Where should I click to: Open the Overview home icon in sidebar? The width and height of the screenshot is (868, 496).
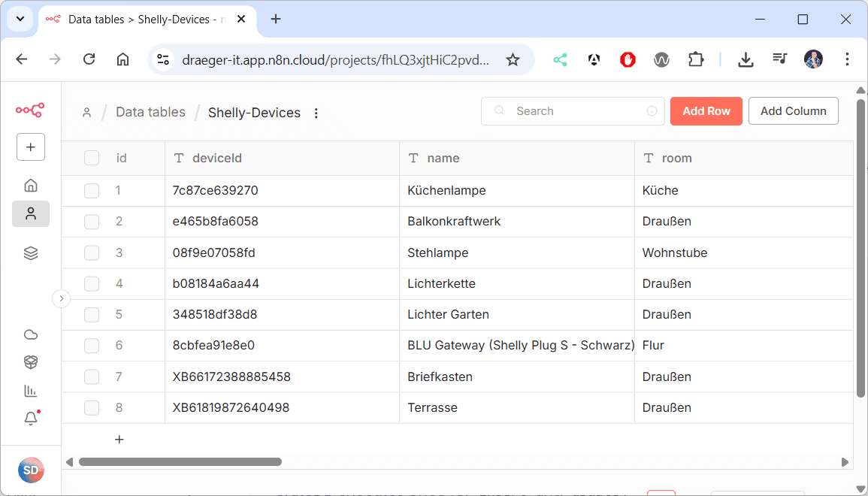[31, 185]
